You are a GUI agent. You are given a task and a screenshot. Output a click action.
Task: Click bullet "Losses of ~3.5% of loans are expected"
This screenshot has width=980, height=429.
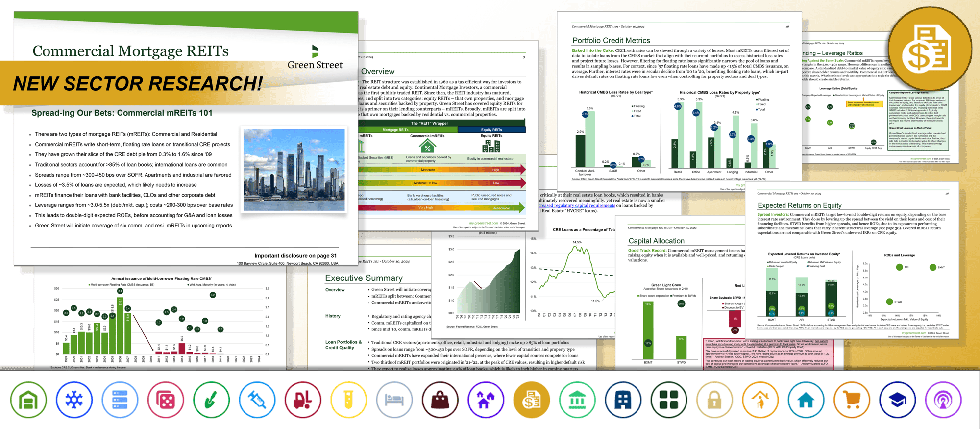pos(116,185)
